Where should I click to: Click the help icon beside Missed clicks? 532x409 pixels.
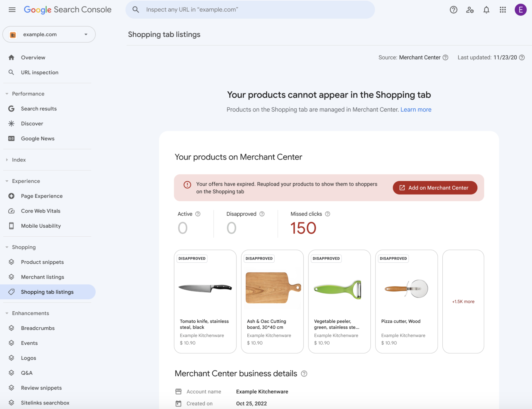327,214
